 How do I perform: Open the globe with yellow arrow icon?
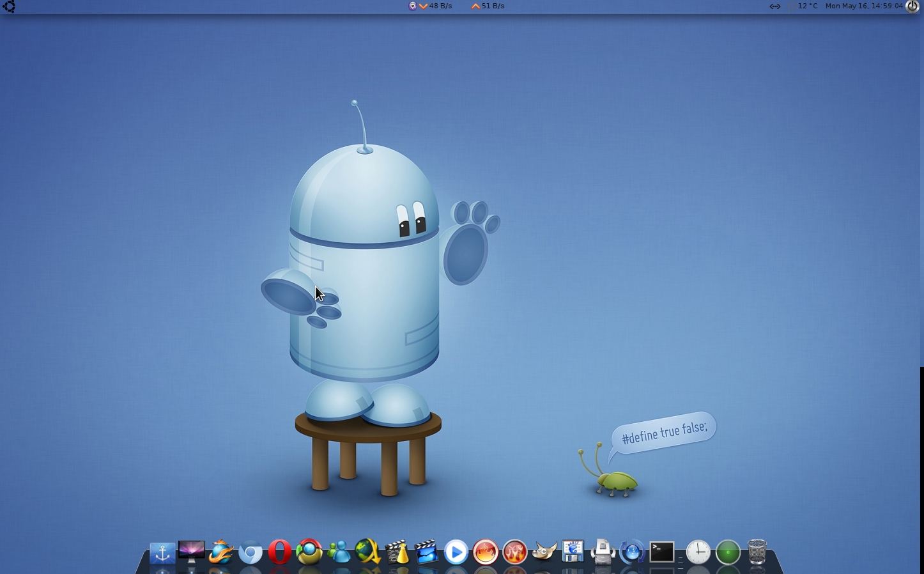coord(368,552)
